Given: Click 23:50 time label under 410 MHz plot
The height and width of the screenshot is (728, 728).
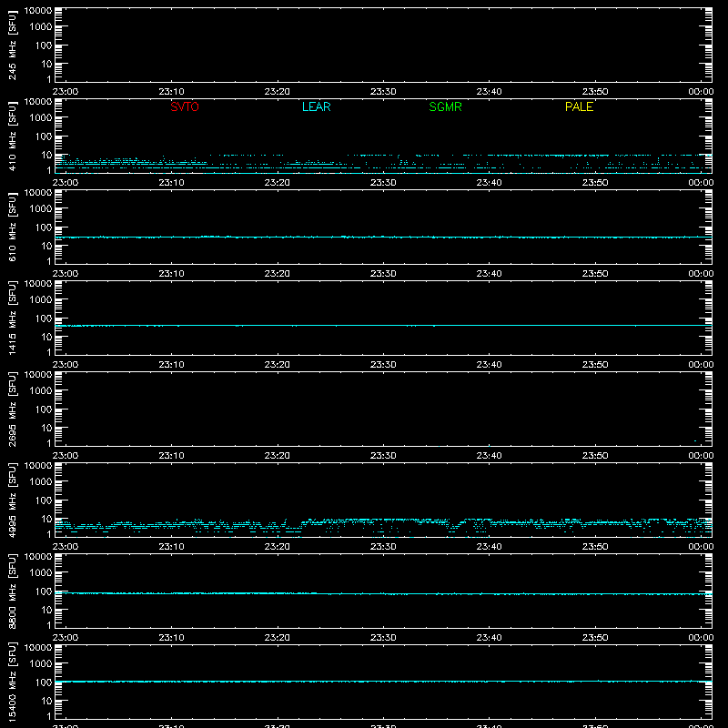Looking at the screenshot, I should tap(595, 183).
